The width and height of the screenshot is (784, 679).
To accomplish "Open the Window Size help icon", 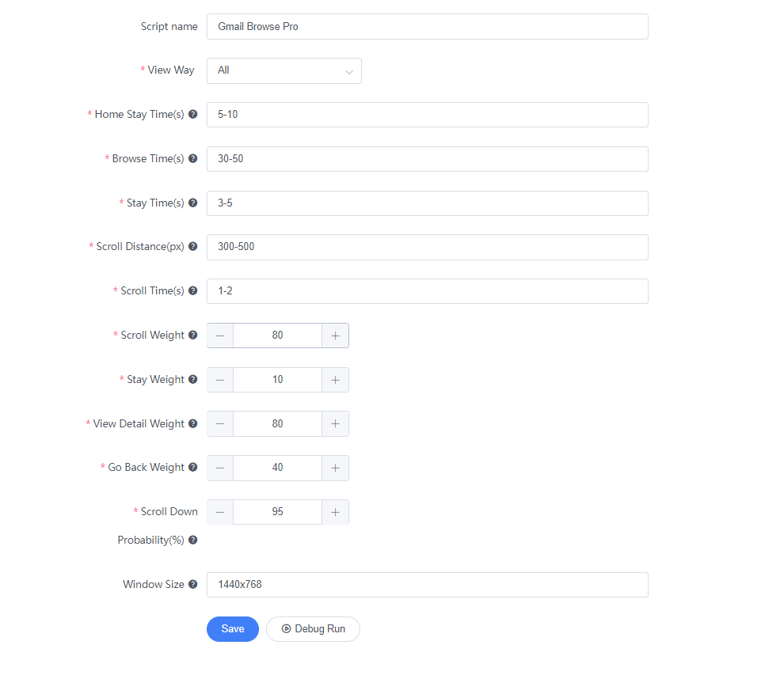I will point(193,584).
